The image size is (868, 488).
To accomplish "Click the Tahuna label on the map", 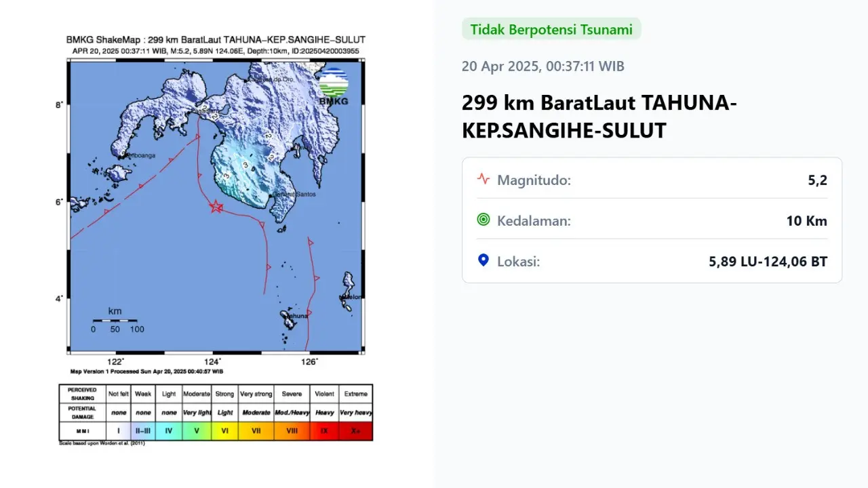I will pyautogui.click(x=296, y=316).
